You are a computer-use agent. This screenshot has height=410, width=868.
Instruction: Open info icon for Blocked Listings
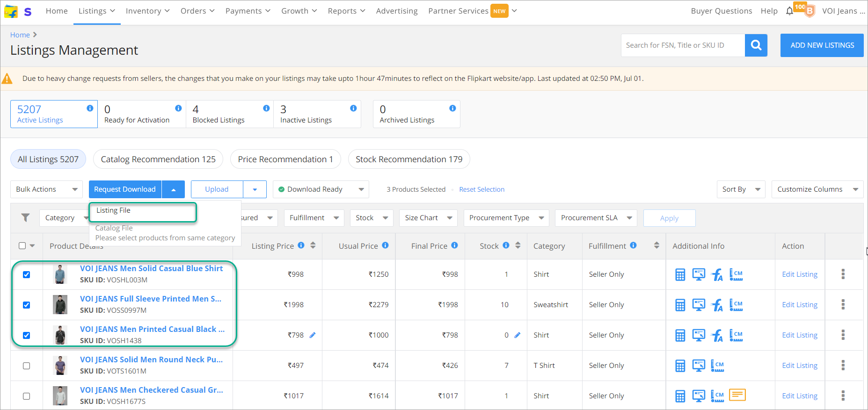[x=266, y=108]
